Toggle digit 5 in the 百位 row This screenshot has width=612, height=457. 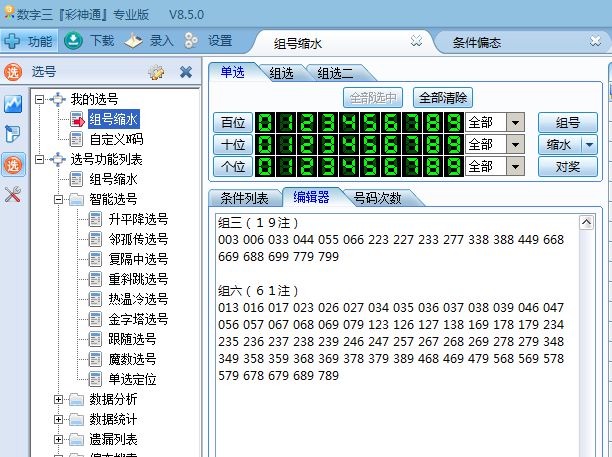pyautogui.click(x=364, y=122)
